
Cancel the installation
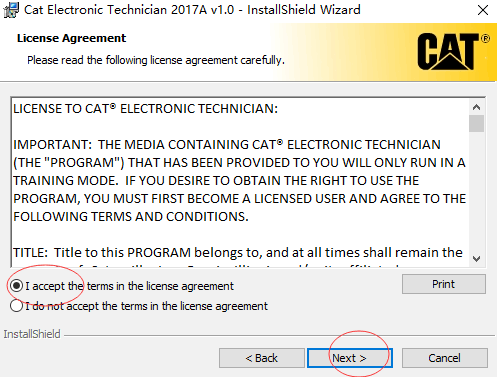[445, 358]
